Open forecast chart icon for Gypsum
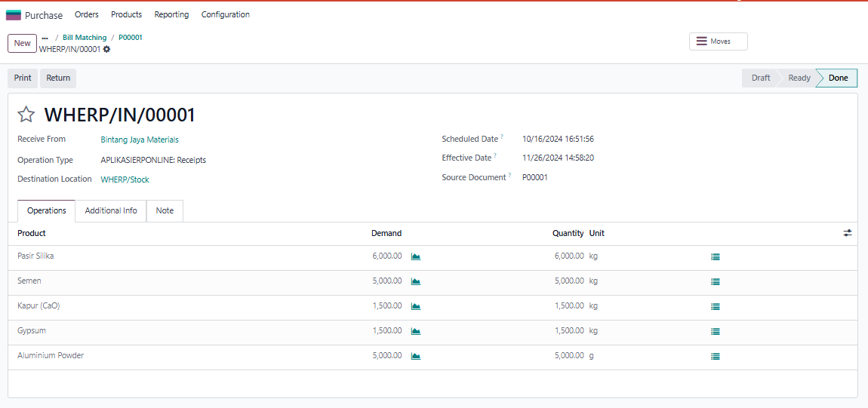The height and width of the screenshot is (408, 868). 415,331
